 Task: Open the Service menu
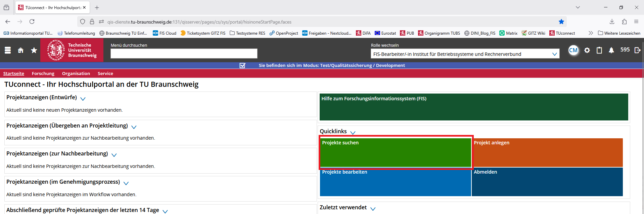click(x=105, y=73)
